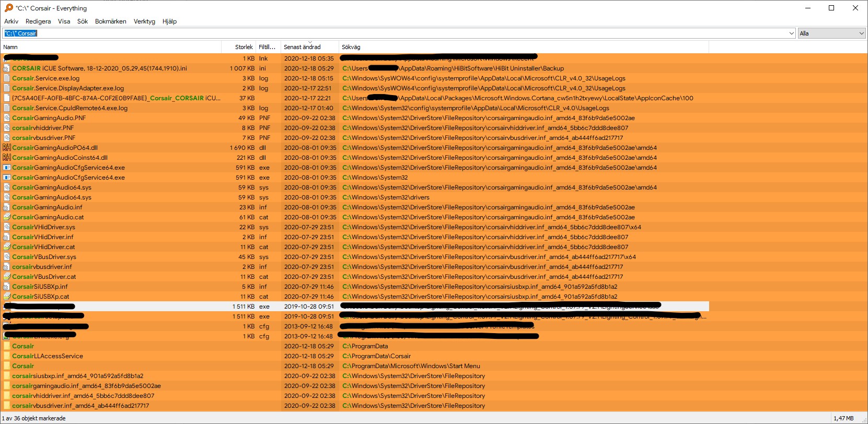The width and height of the screenshot is (868, 424).
Task: Click the corsairvhiddriver.inf_amd64 folder icon
Action: point(7,396)
